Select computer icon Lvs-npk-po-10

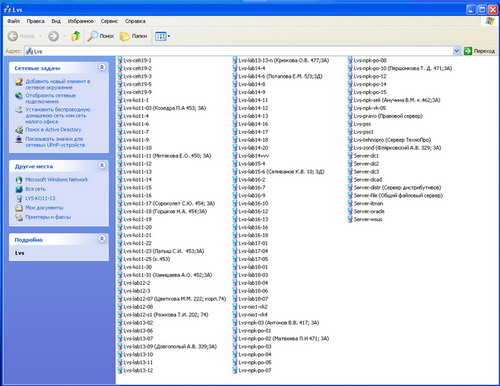pos(350,68)
